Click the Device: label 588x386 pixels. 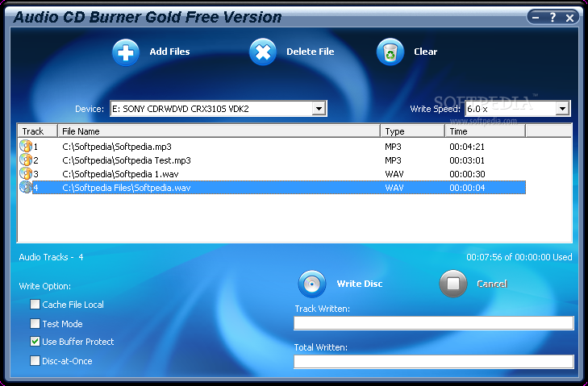point(90,109)
